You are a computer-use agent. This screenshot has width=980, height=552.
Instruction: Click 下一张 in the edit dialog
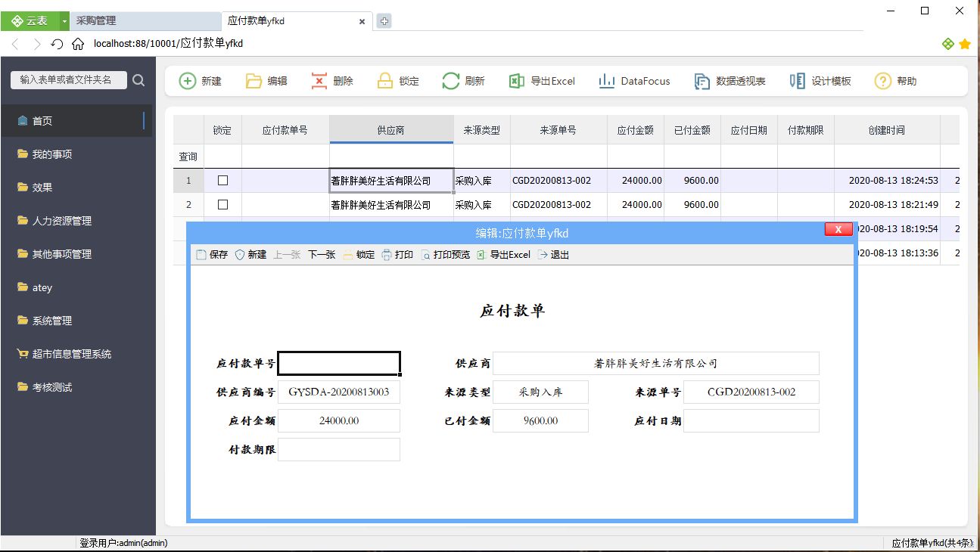322,255
